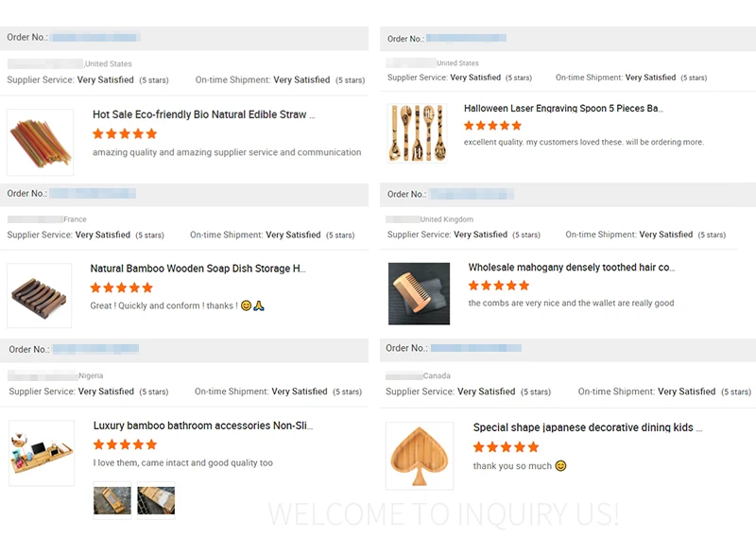Click the bamboo soap dish thumbnail
The width and height of the screenshot is (756, 539).
point(40,296)
